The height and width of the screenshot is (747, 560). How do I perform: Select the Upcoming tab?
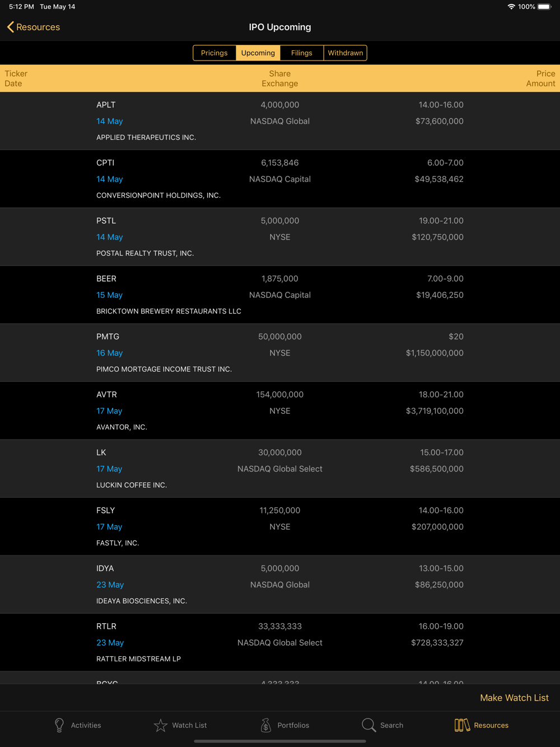pyautogui.click(x=258, y=53)
